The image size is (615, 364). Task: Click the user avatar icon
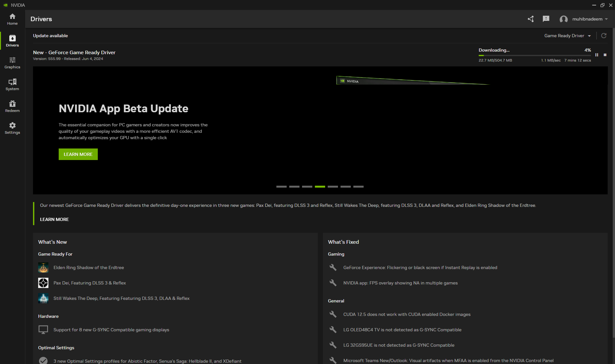click(x=563, y=19)
